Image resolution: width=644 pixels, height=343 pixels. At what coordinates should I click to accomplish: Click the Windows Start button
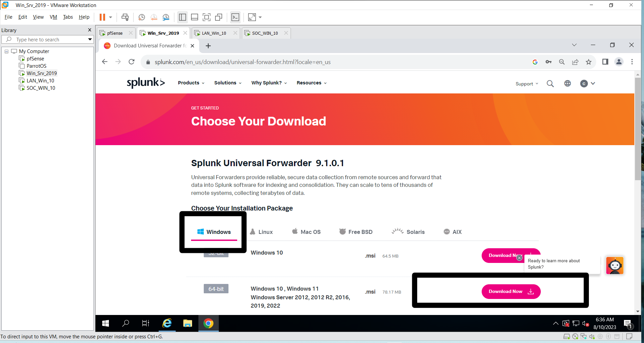coord(106,323)
